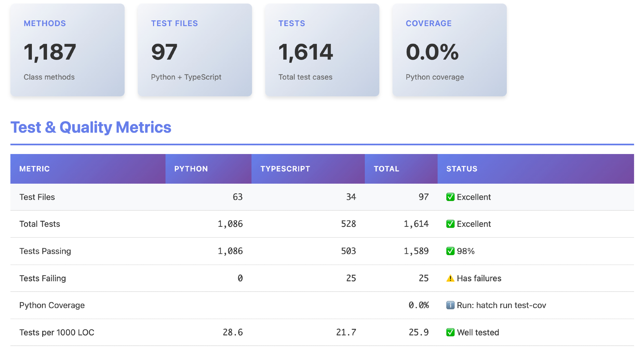Click green check icon in Total Tests row
644x357 pixels.
click(x=450, y=224)
